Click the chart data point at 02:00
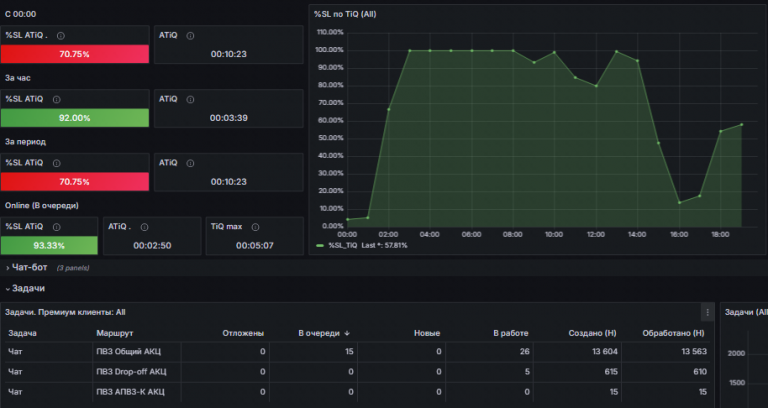 tap(388, 109)
